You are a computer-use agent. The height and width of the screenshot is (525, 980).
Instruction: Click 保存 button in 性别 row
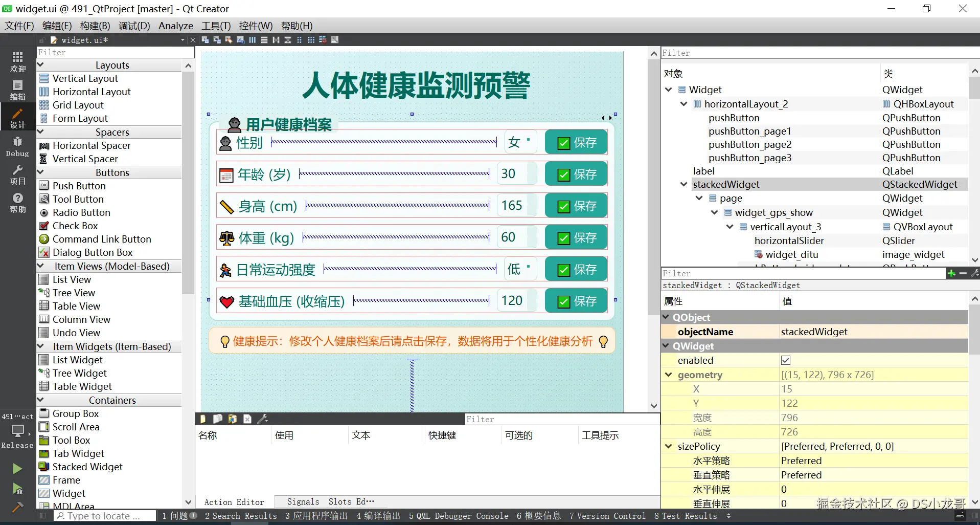(576, 142)
